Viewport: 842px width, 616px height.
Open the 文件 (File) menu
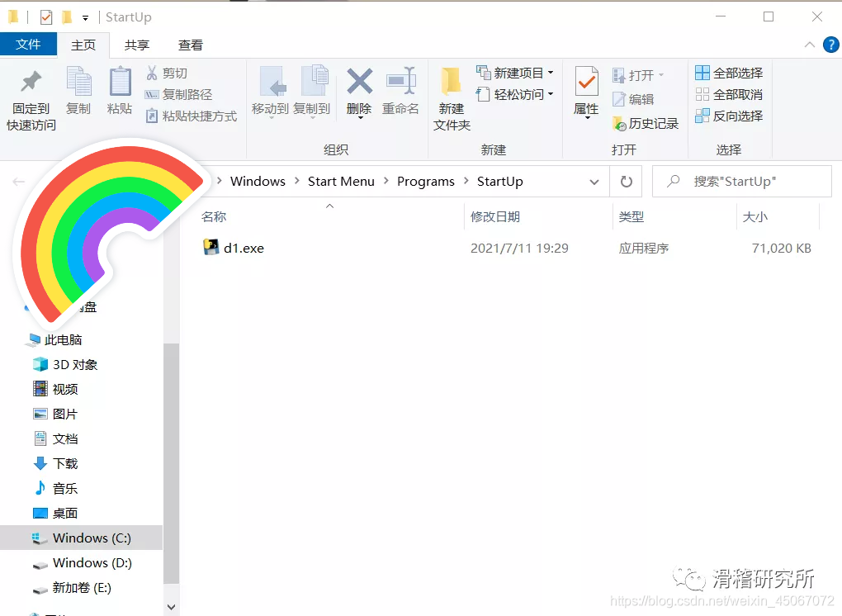point(29,45)
